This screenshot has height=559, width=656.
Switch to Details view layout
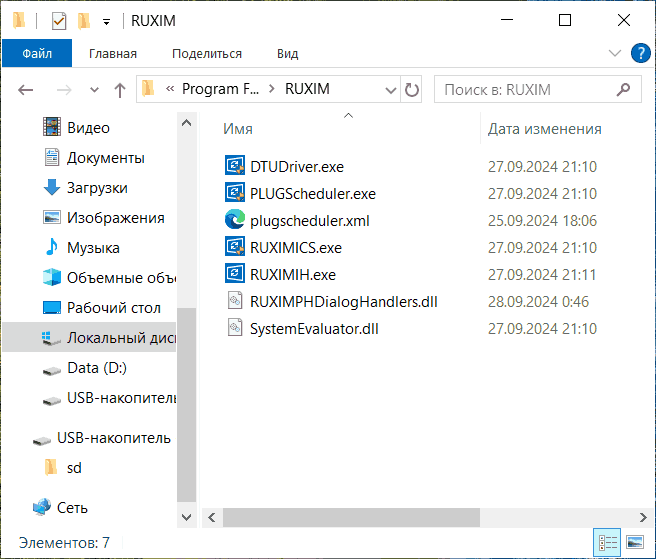pos(607,543)
